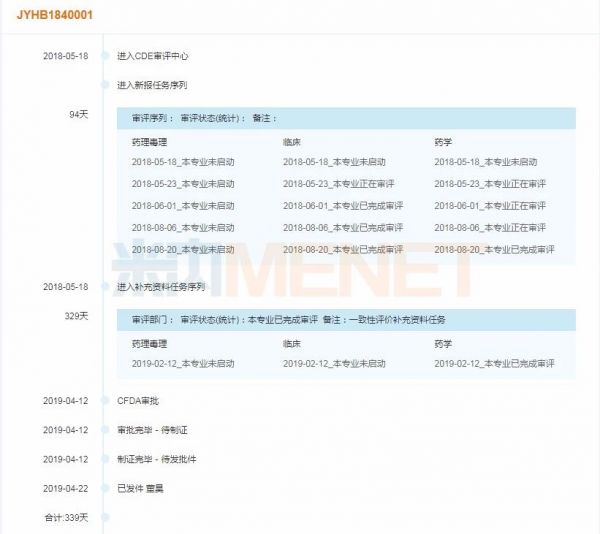
Task: Select timeline dot beside 审批完毕 - 待制证
Action: click(x=104, y=430)
